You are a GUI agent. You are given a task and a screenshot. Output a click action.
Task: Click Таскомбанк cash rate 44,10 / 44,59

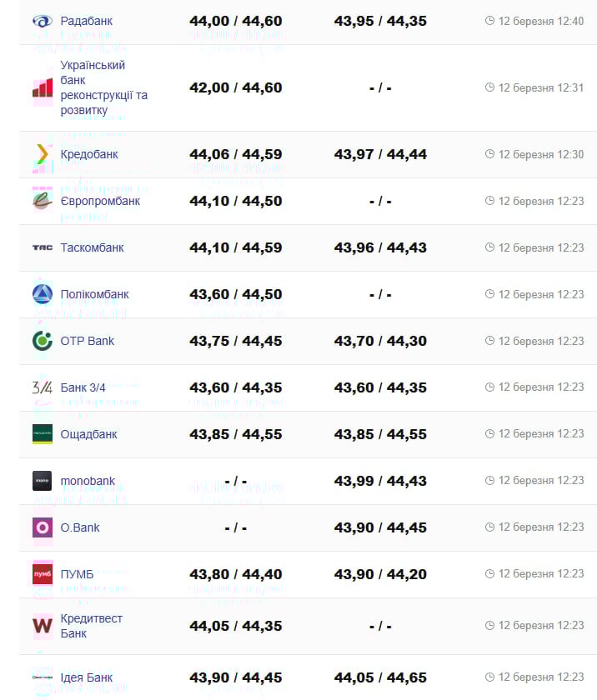tap(235, 247)
